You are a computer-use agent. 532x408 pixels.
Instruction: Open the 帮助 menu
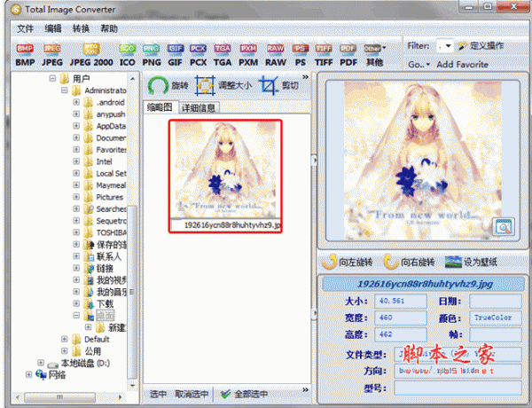[x=109, y=28]
